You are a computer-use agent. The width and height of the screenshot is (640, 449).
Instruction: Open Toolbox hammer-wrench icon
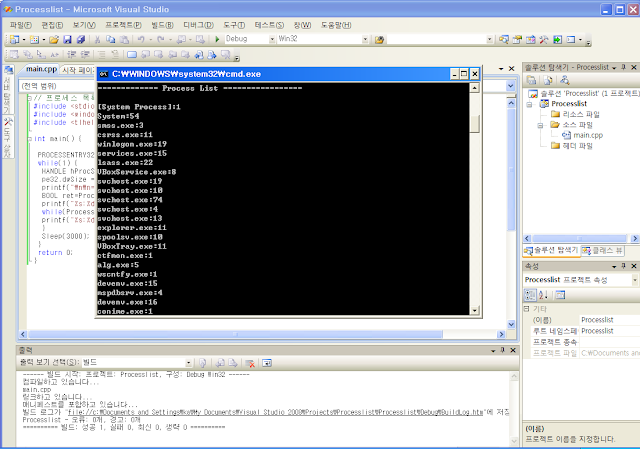(544, 40)
